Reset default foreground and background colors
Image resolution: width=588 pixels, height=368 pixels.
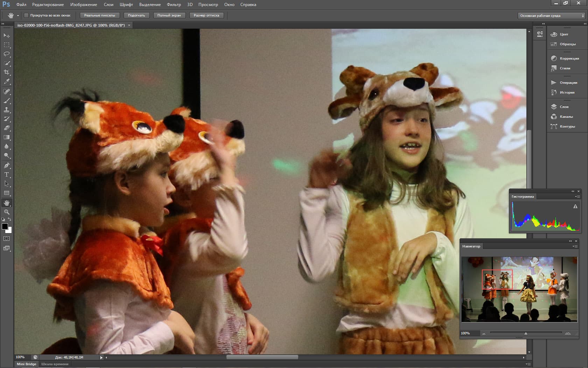pos(3,219)
